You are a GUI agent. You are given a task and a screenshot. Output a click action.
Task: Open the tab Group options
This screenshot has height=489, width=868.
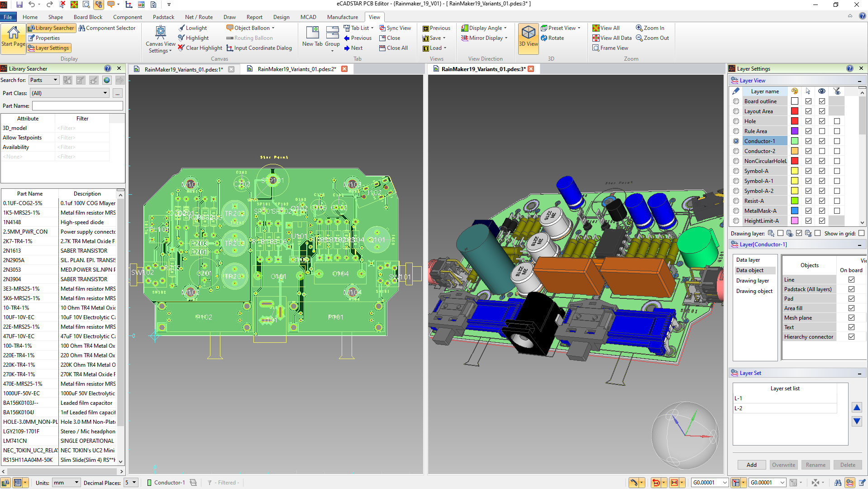(332, 38)
